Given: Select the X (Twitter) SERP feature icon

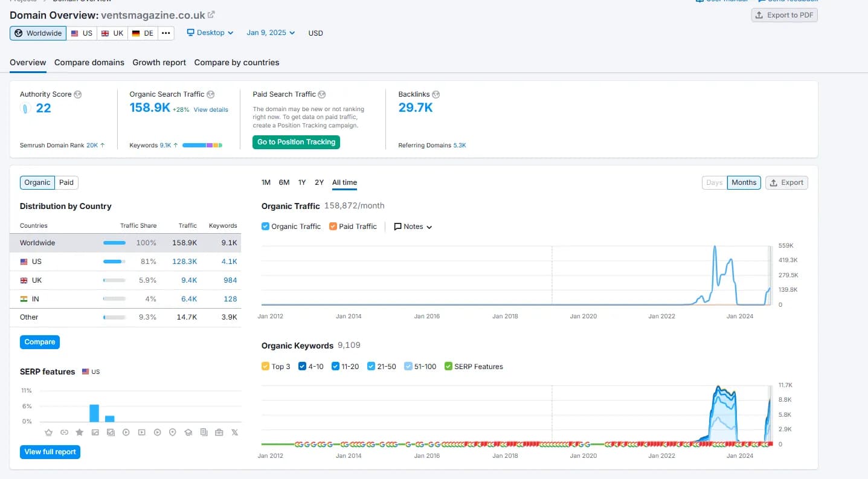Looking at the screenshot, I should (x=234, y=432).
